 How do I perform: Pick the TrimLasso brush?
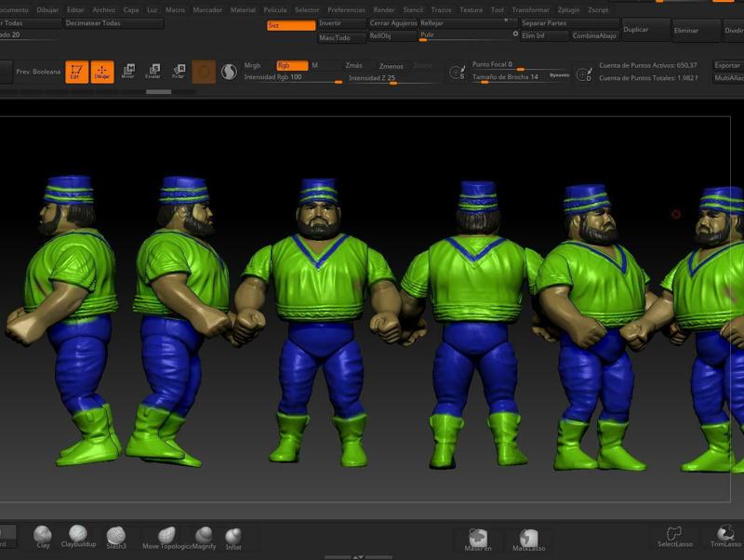(725, 536)
